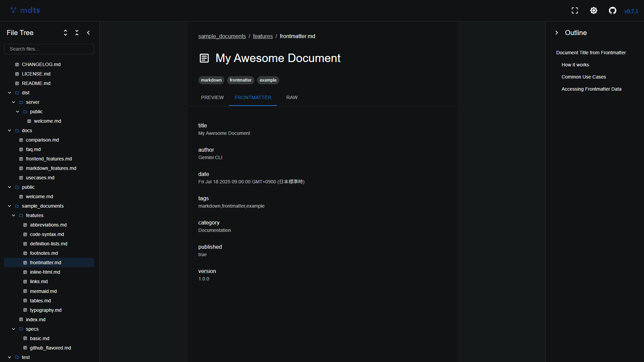Image resolution: width=644 pixels, height=362 pixels.
Task: Open tables.md file
Action: click(x=40, y=301)
